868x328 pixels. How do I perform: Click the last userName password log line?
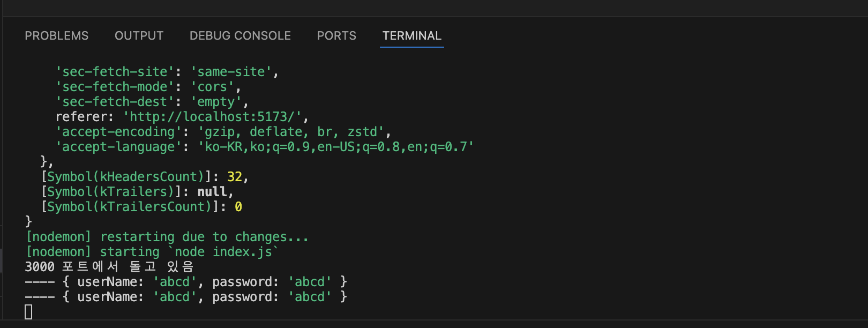pyautogui.click(x=186, y=297)
